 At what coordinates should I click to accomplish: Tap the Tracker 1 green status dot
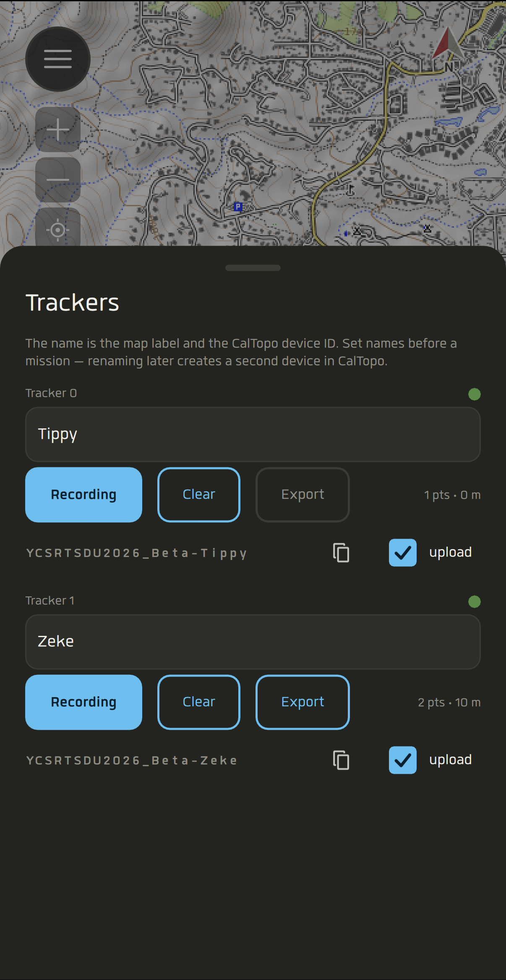[x=474, y=601]
